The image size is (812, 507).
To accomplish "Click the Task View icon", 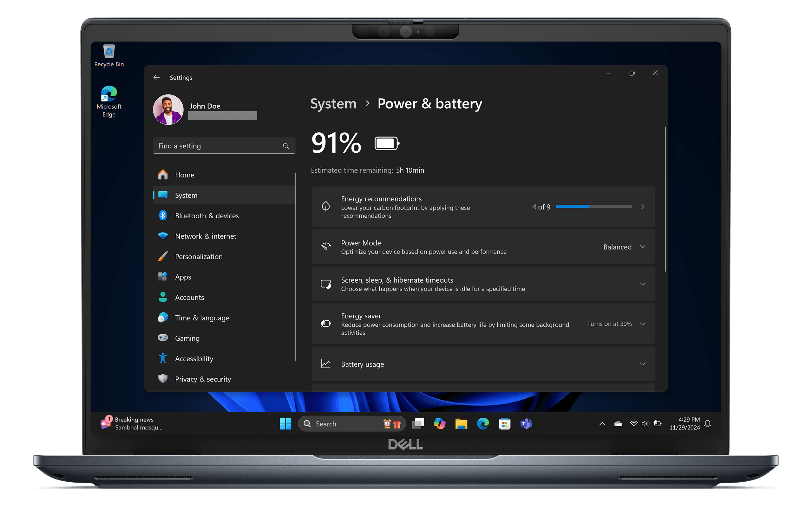I will click(x=418, y=424).
